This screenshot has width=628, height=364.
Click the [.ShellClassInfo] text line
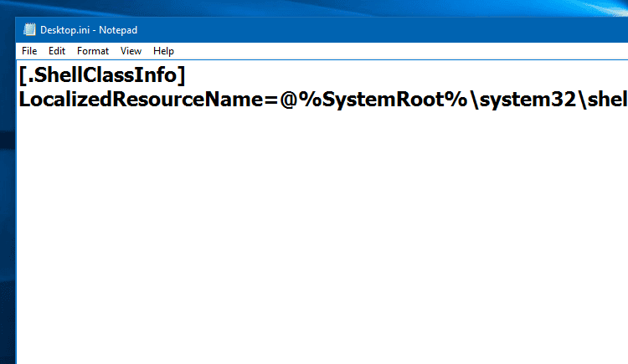pos(102,74)
